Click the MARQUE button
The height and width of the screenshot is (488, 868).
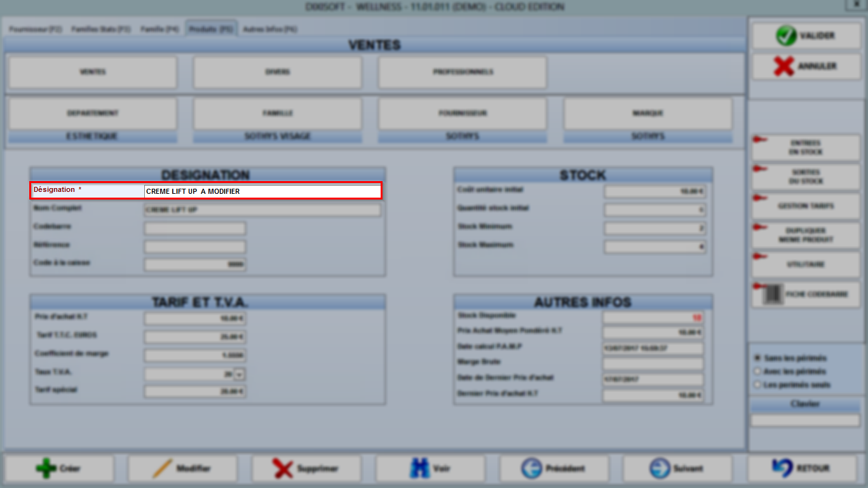click(x=648, y=114)
